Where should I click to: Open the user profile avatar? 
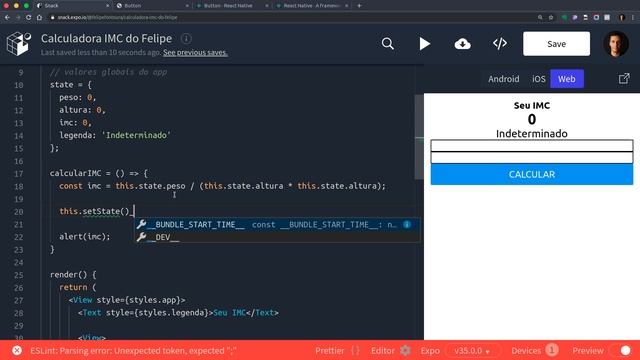[x=616, y=44]
